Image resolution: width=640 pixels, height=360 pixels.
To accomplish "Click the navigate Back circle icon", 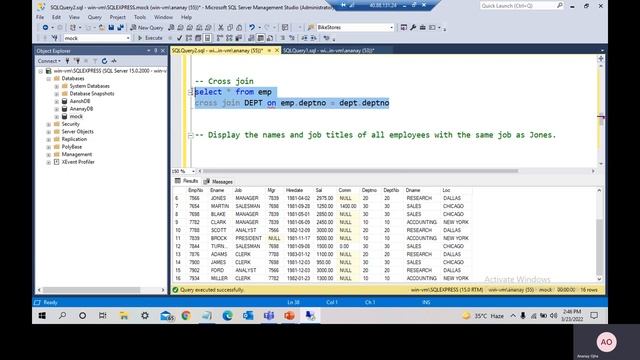I will point(45,27).
